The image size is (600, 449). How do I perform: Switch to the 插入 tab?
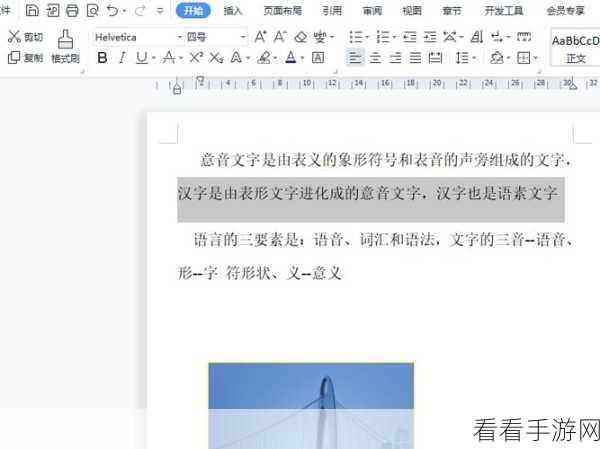[x=233, y=11]
